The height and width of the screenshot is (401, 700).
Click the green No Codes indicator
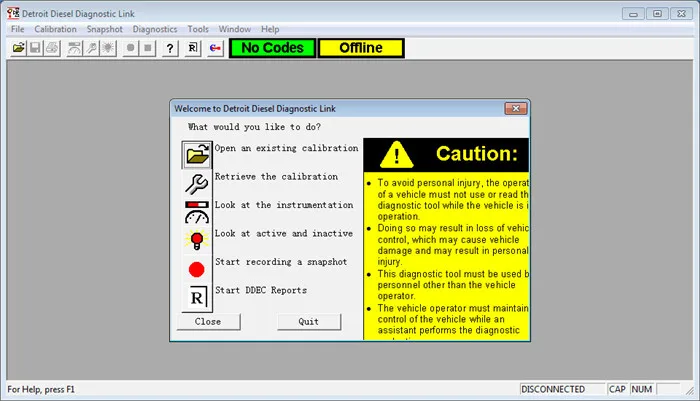(272, 48)
